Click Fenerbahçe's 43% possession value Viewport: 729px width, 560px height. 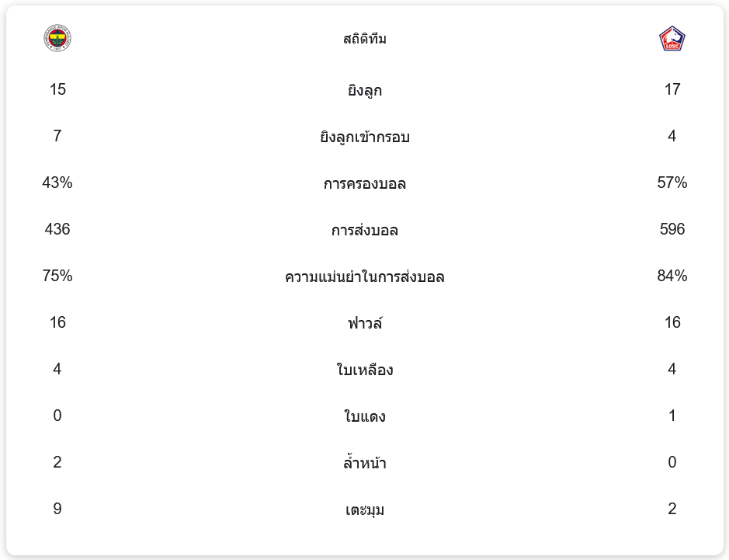(57, 183)
